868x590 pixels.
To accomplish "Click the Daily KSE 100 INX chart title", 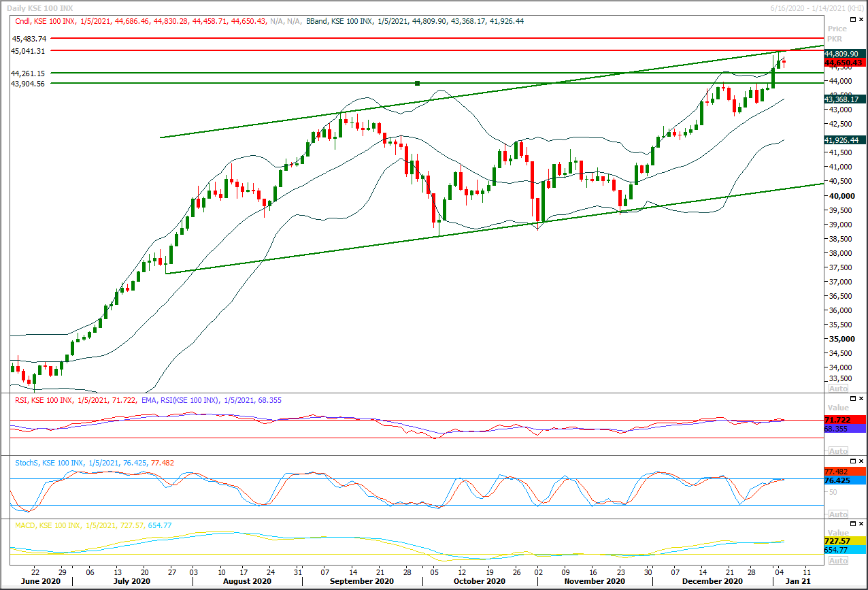I will click(x=39, y=7).
